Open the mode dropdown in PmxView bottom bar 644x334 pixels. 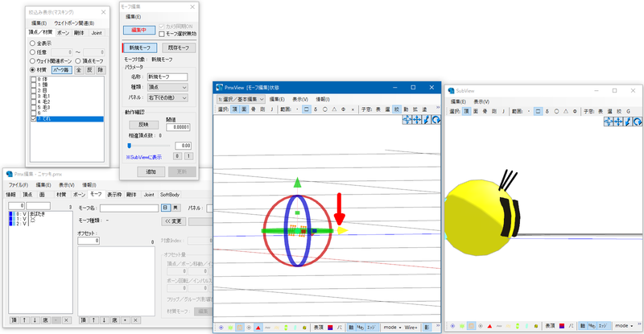pyautogui.click(x=392, y=328)
